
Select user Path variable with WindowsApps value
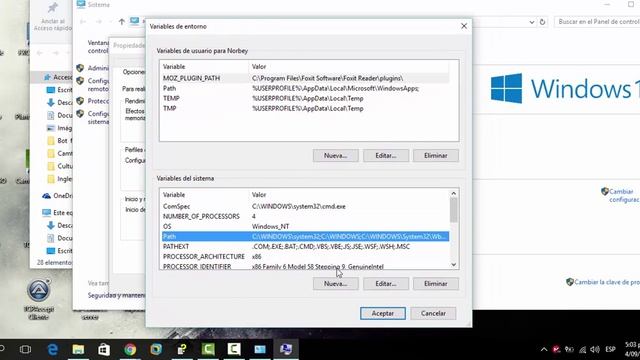305,88
